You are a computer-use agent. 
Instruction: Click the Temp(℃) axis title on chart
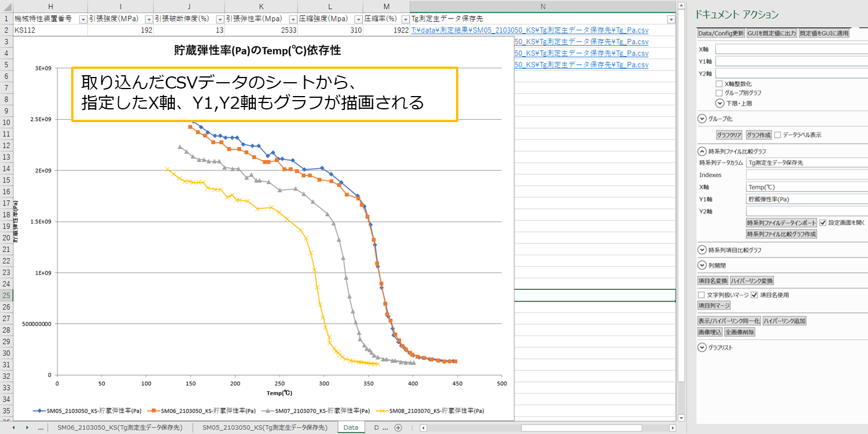point(279,393)
